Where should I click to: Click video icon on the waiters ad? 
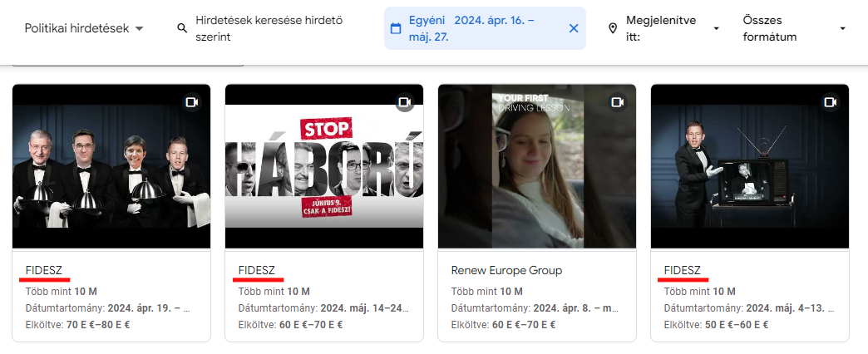[x=191, y=102]
